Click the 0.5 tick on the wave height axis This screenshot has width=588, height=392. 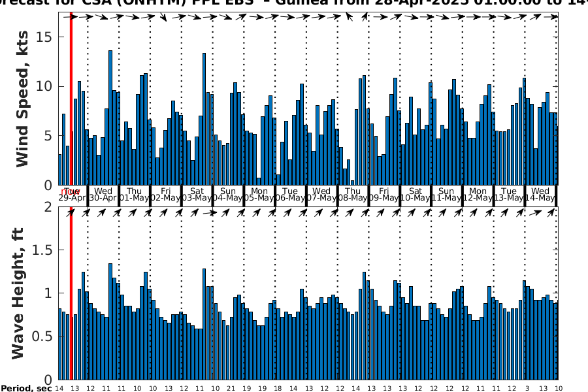[x=42, y=336]
